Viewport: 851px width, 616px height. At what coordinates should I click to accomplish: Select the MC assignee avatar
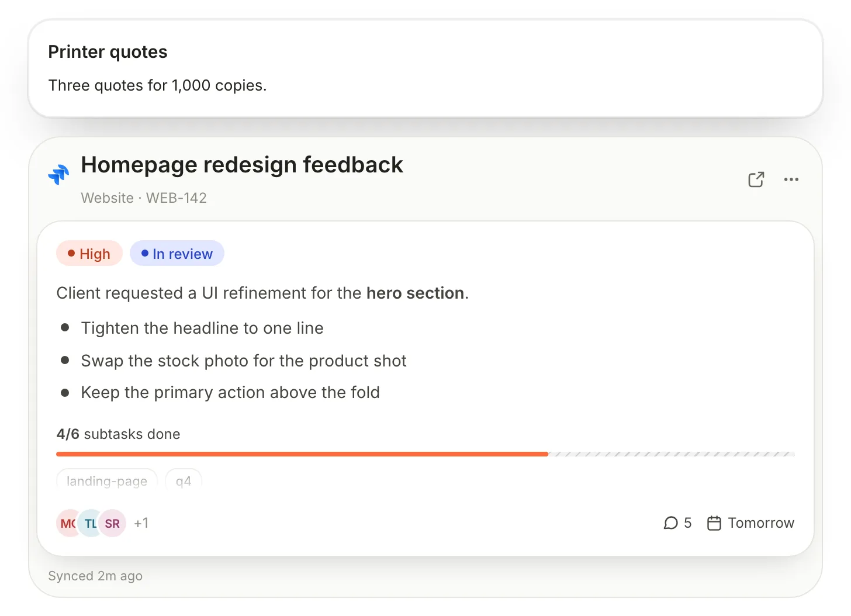[68, 523]
